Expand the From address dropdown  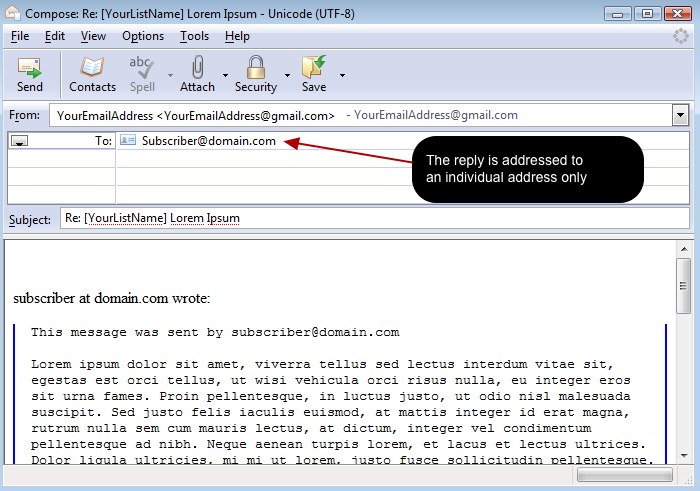click(x=680, y=115)
